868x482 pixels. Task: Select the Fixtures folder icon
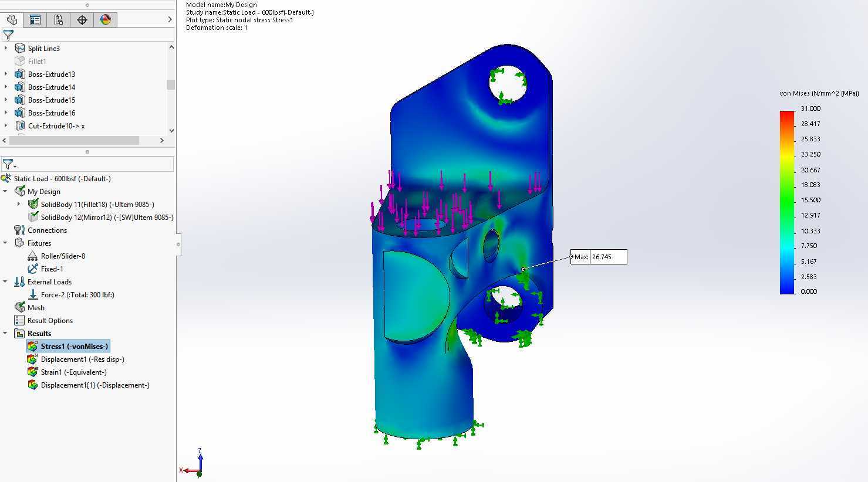20,243
